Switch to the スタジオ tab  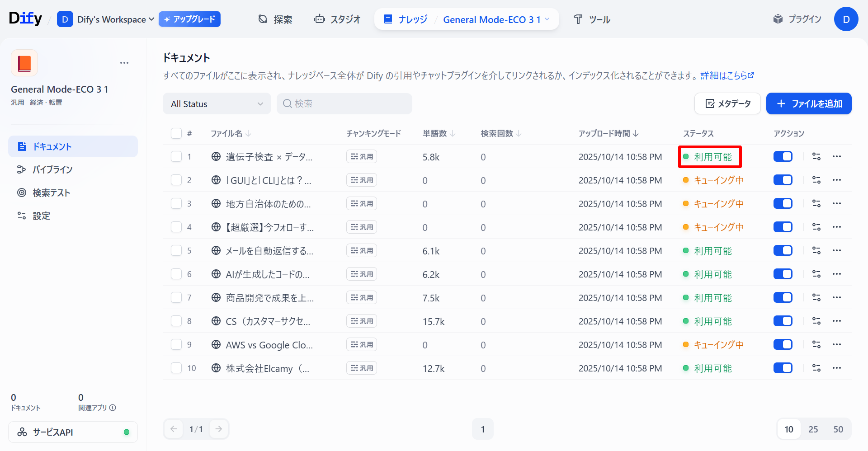point(338,19)
